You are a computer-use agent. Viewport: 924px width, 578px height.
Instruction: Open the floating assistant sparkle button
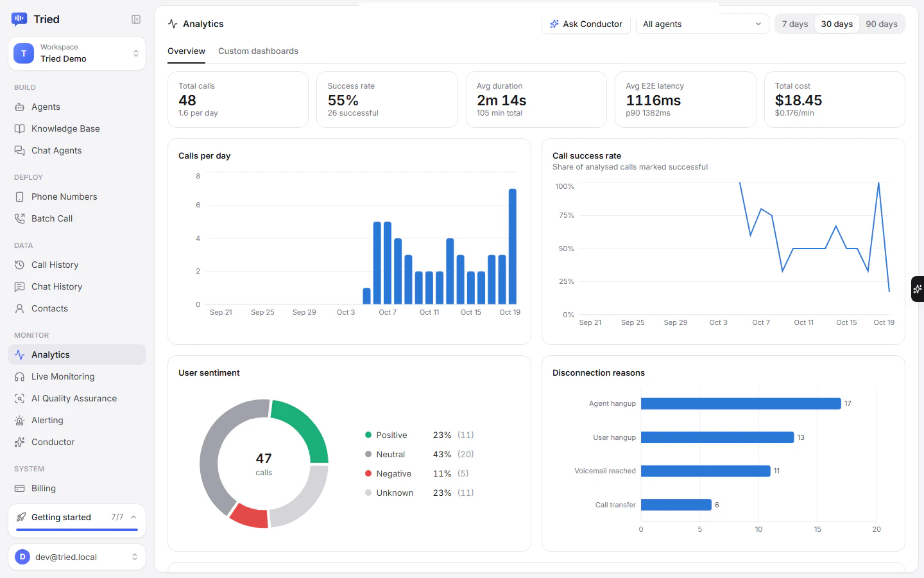tap(918, 289)
